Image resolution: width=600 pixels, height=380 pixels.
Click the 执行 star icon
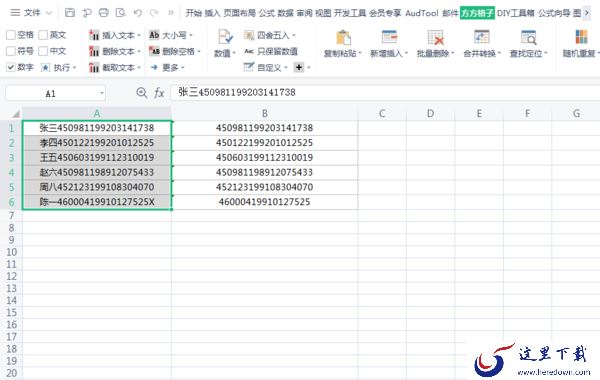coord(45,67)
